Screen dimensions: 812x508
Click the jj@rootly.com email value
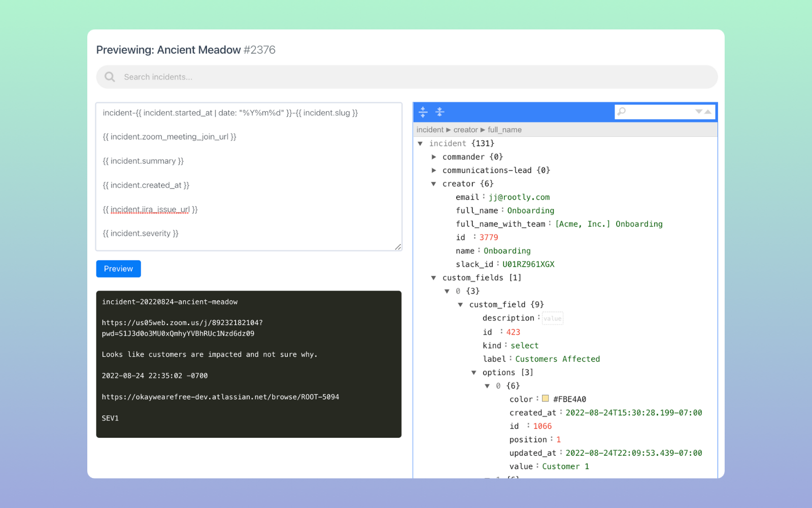click(519, 197)
